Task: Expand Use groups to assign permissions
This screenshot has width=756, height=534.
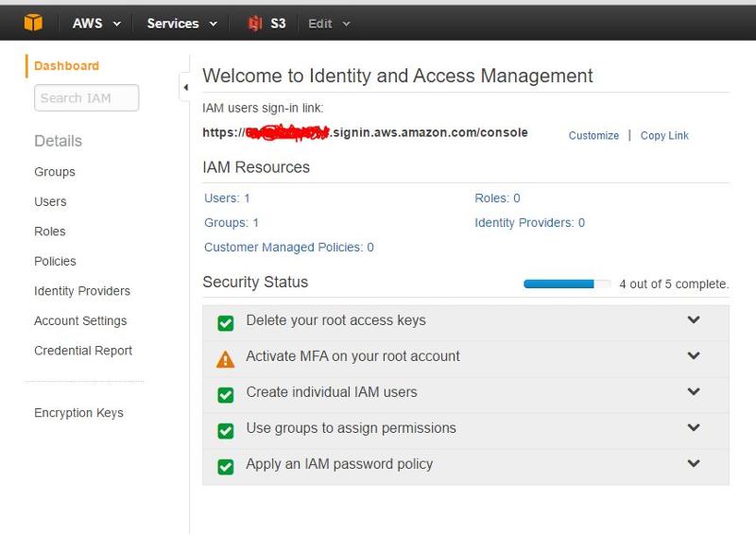Action: pyautogui.click(x=694, y=427)
